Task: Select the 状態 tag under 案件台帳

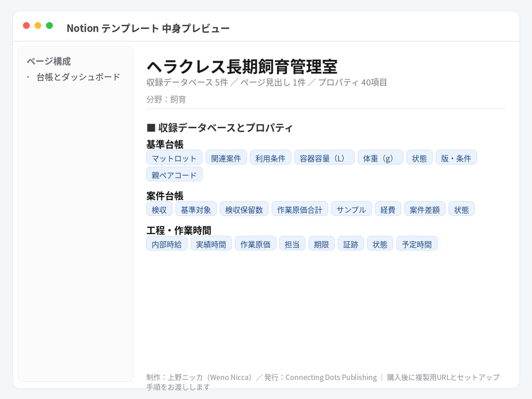Action: click(462, 209)
